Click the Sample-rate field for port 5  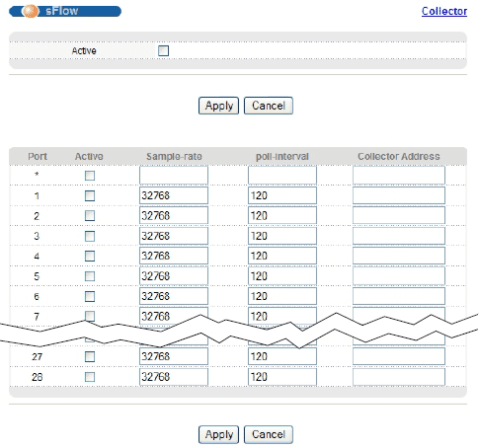click(174, 276)
